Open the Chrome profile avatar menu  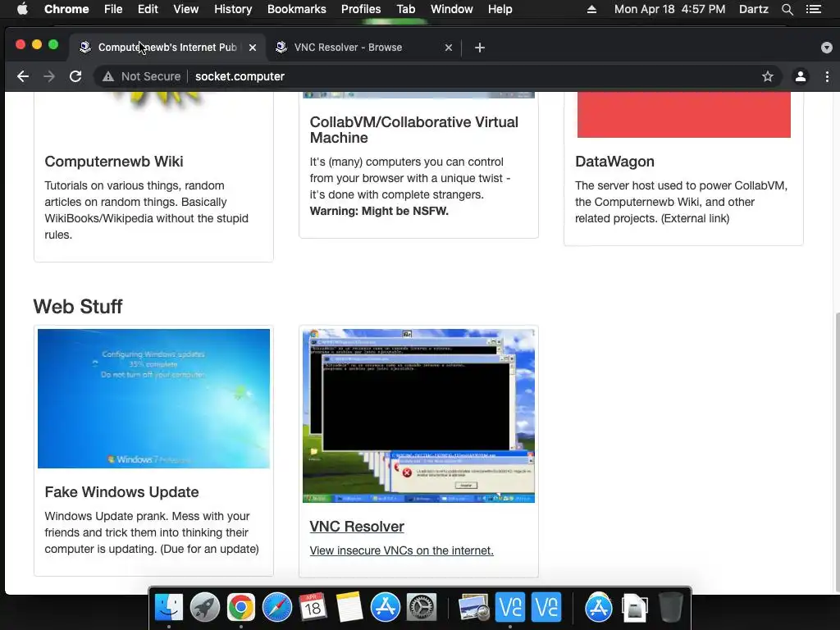(801, 76)
